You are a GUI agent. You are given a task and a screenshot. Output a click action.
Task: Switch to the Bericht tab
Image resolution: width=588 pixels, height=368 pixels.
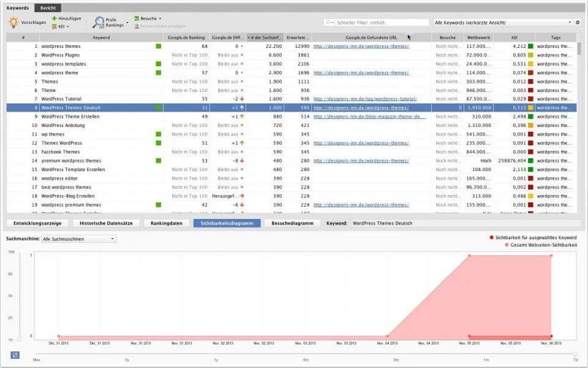[47, 8]
